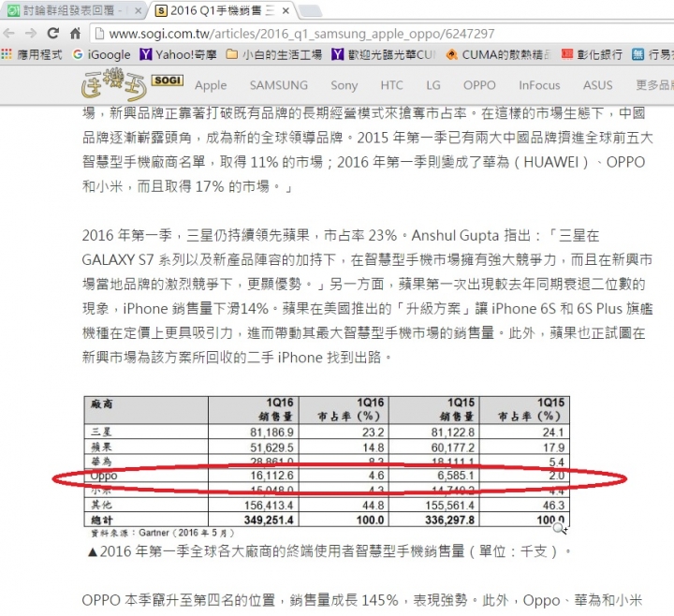Open the 行易 bookmark at the bar's end
The height and width of the screenshot is (616, 674).
click(652, 54)
